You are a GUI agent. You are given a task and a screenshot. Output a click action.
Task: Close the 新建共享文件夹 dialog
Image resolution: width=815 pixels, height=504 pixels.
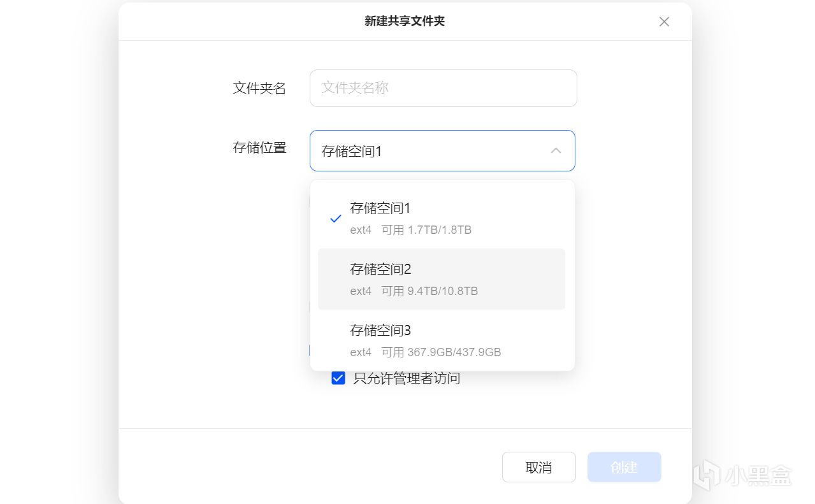point(664,22)
